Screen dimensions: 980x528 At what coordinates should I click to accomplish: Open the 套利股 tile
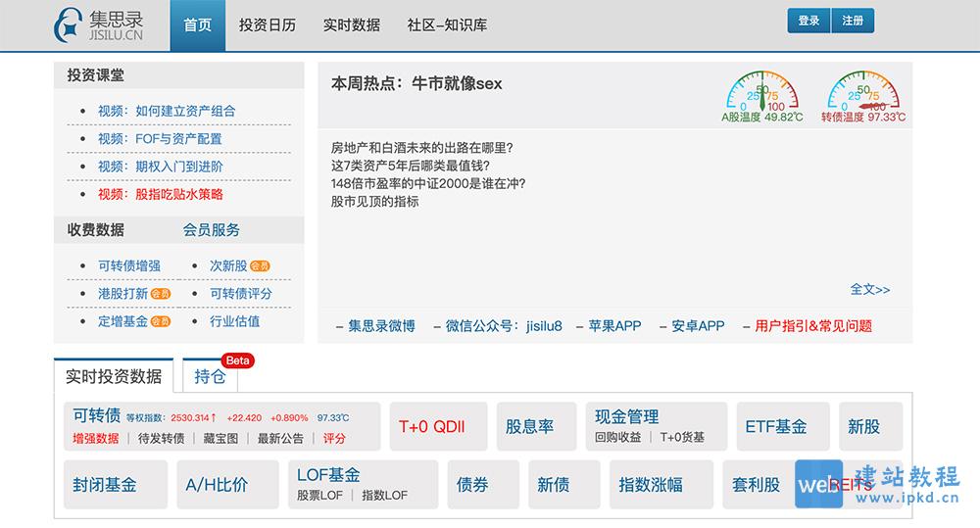pos(757,485)
